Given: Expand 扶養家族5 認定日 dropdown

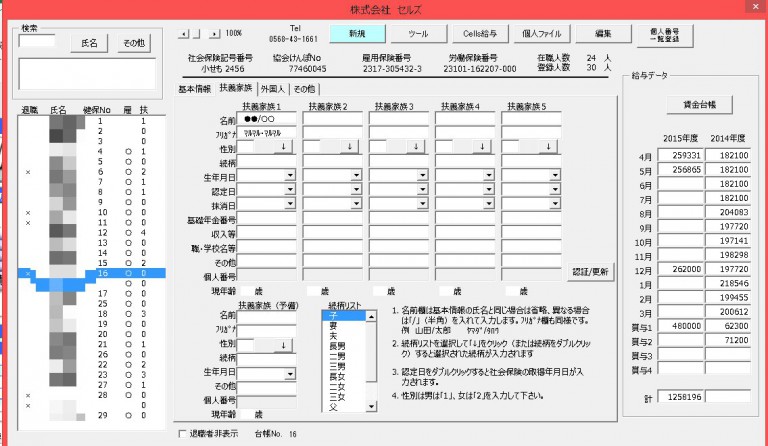Looking at the screenshot, I should click(x=554, y=189).
